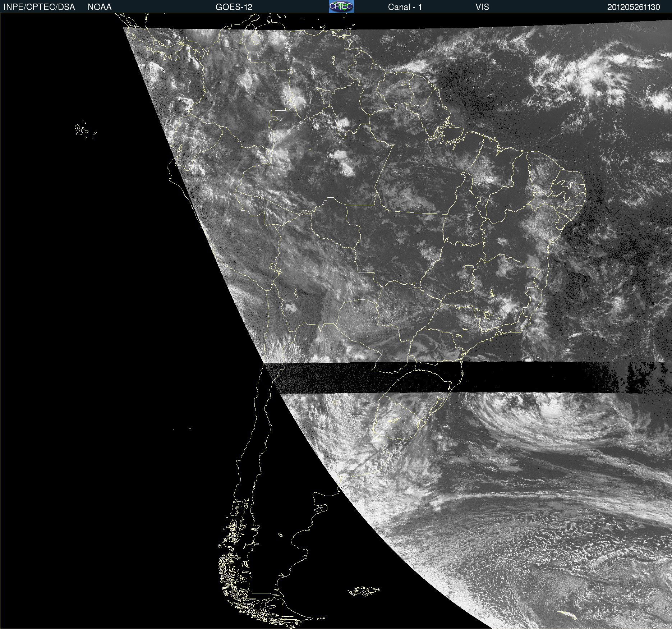Image resolution: width=672 pixels, height=629 pixels.
Task: Click the CPTEC logo in header
Action: pyautogui.click(x=341, y=6)
